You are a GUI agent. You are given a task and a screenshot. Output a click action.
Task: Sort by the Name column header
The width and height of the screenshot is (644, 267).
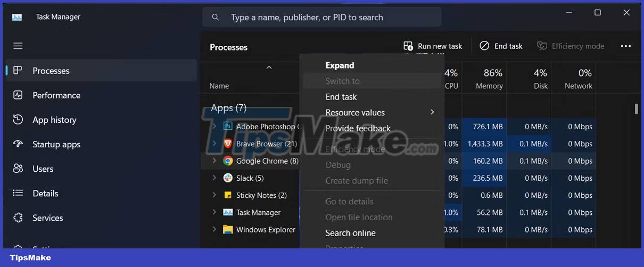219,86
